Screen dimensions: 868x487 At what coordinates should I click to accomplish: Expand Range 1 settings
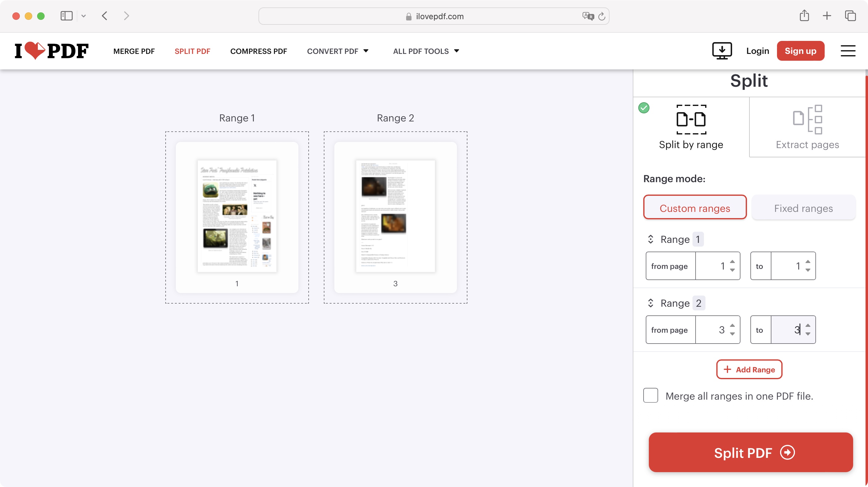(650, 239)
